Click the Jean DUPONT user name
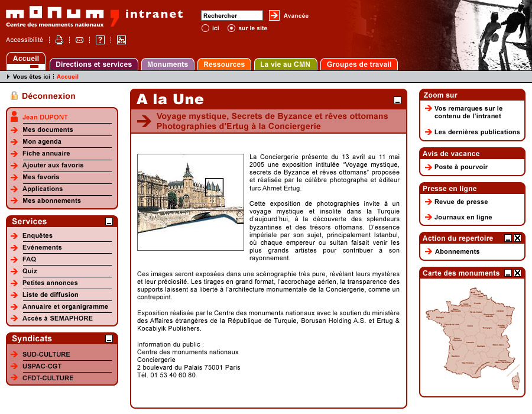 click(45, 118)
